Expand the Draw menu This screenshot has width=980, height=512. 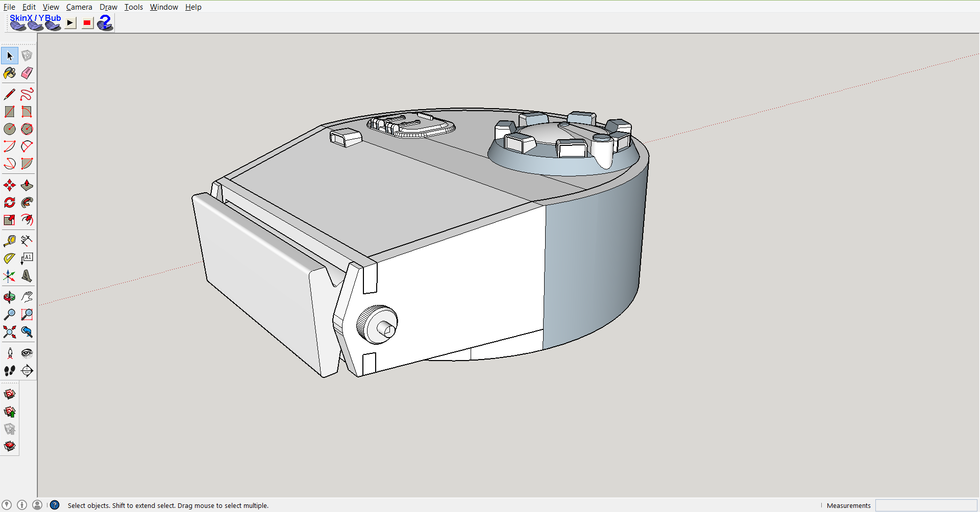pyautogui.click(x=108, y=7)
